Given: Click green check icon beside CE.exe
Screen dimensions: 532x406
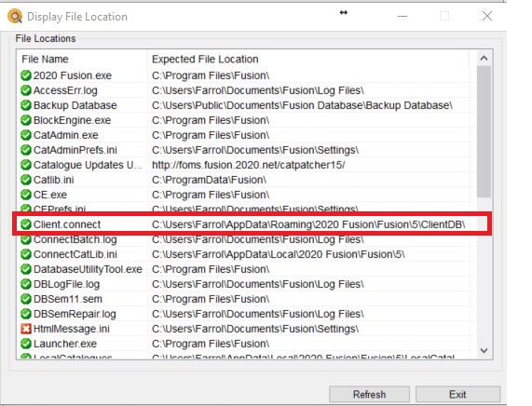Looking at the screenshot, I should click(26, 195).
